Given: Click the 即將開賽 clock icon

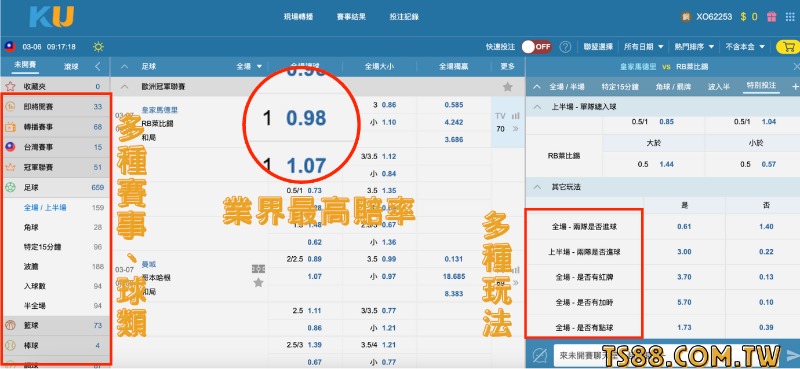Looking at the screenshot, I should pyautogui.click(x=10, y=107).
